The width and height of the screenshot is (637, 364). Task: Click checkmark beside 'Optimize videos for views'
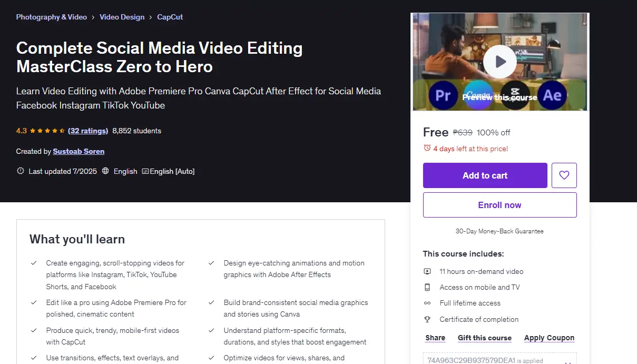(x=211, y=358)
